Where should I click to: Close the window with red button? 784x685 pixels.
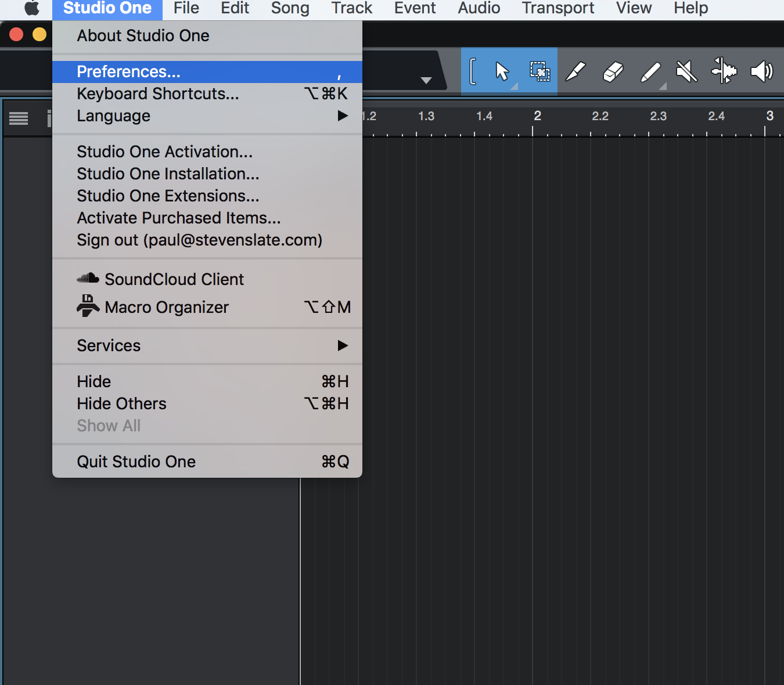point(16,35)
